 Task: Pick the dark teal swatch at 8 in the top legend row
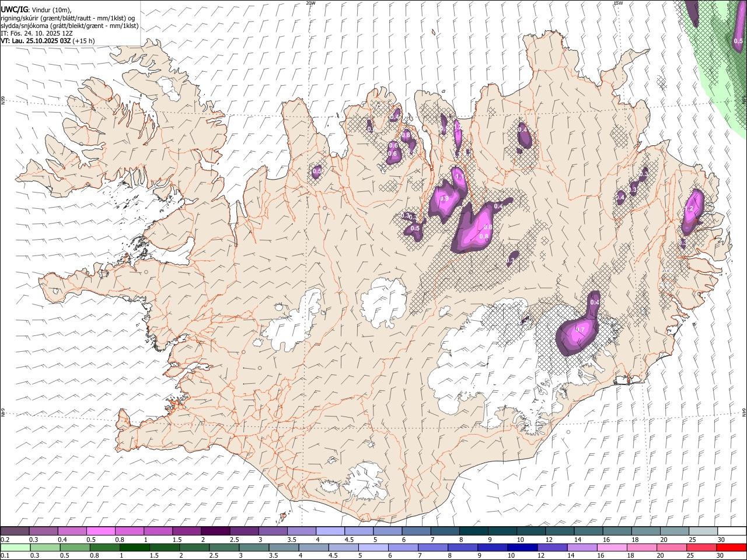pos(473,531)
